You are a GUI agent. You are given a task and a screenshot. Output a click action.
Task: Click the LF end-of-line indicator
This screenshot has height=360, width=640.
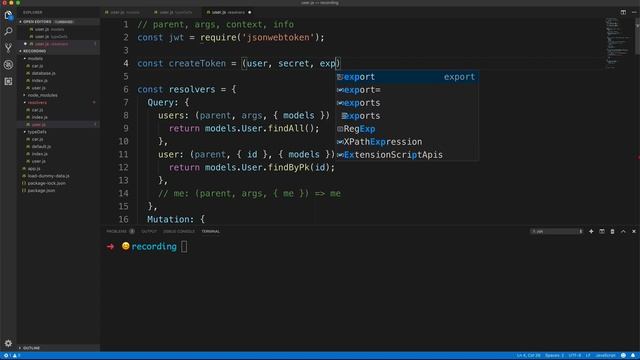click(588, 356)
